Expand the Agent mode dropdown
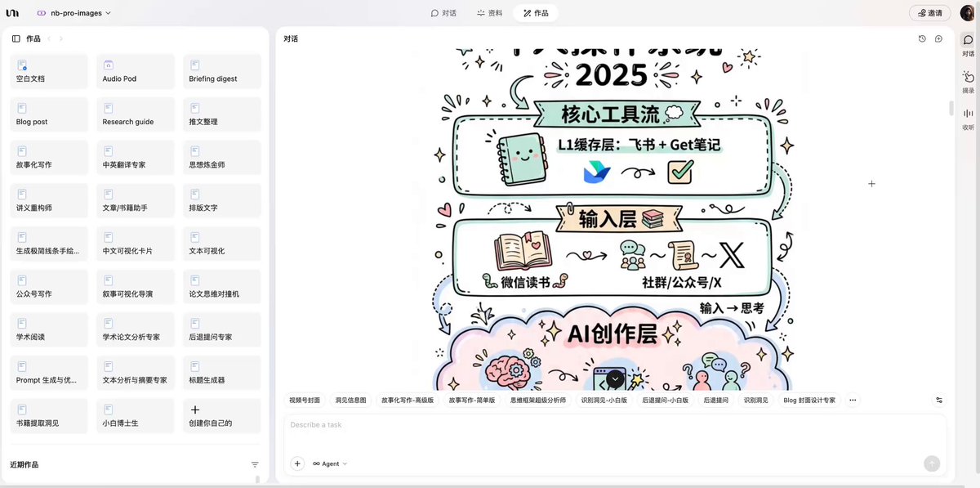This screenshot has height=488, width=980. click(330, 463)
